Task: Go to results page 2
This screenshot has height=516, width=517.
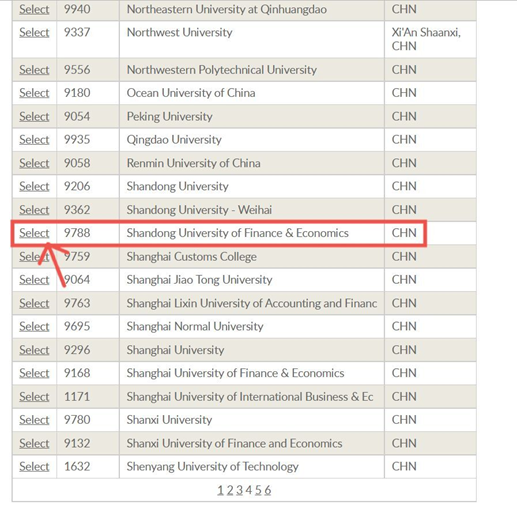Action: [230, 490]
